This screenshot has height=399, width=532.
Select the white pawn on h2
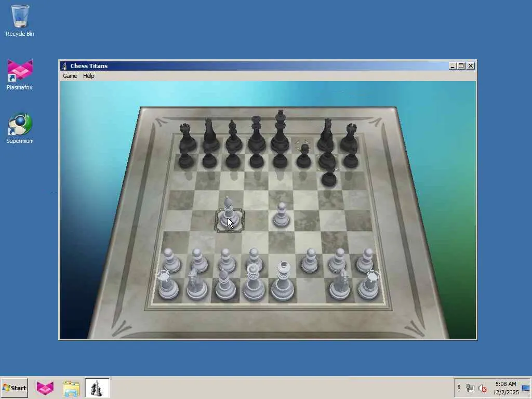366,261
